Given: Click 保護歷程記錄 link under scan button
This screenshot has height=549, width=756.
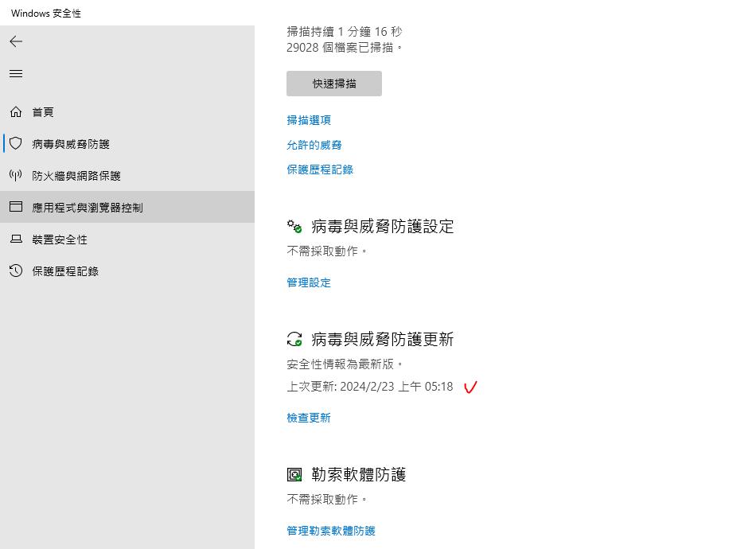Looking at the screenshot, I should (320, 169).
